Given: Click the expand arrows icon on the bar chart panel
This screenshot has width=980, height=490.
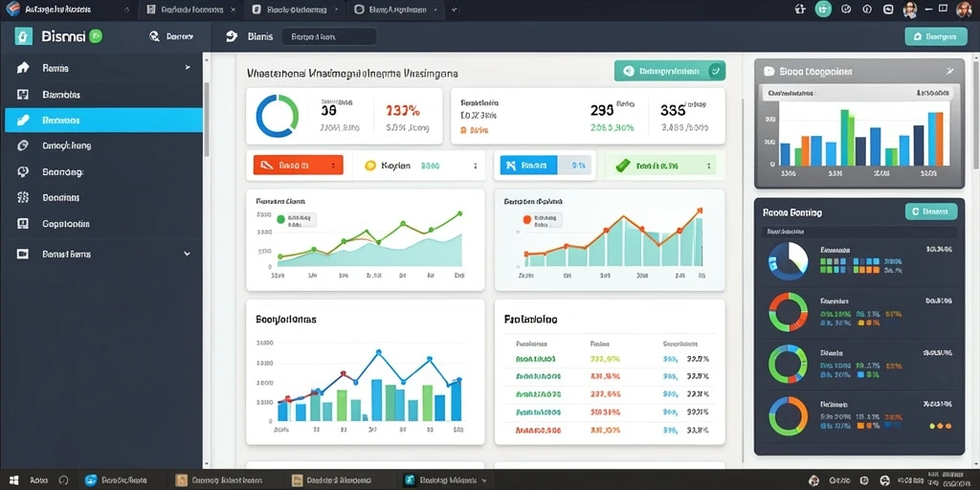Looking at the screenshot, I should point(950,71).
